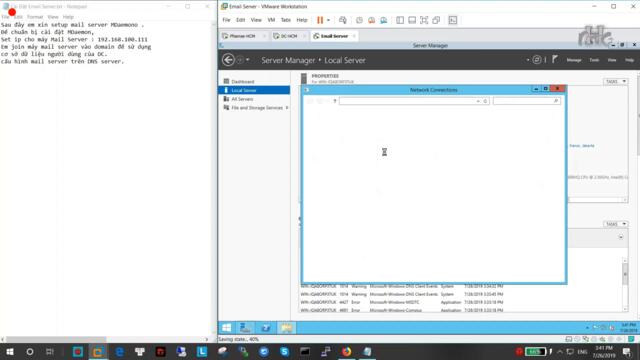Open the VMware Tabs menu
640x360 pixels.
click(x=286, y=20)
